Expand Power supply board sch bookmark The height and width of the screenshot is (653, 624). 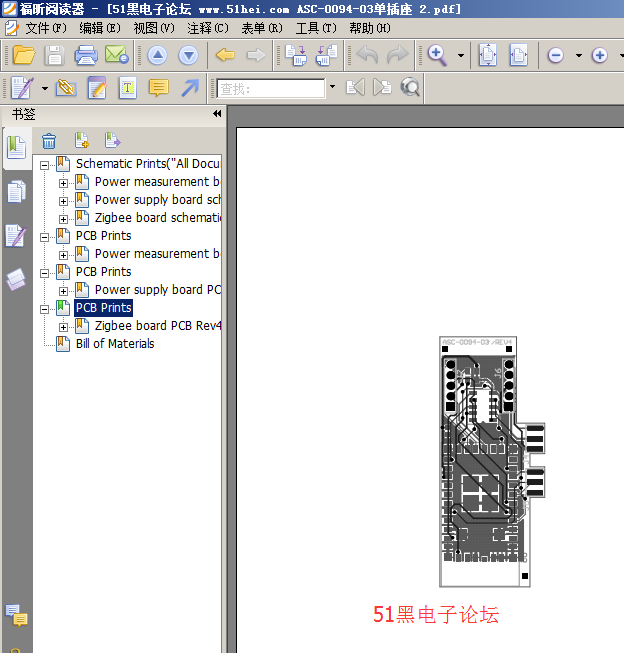tap(63, 201)
